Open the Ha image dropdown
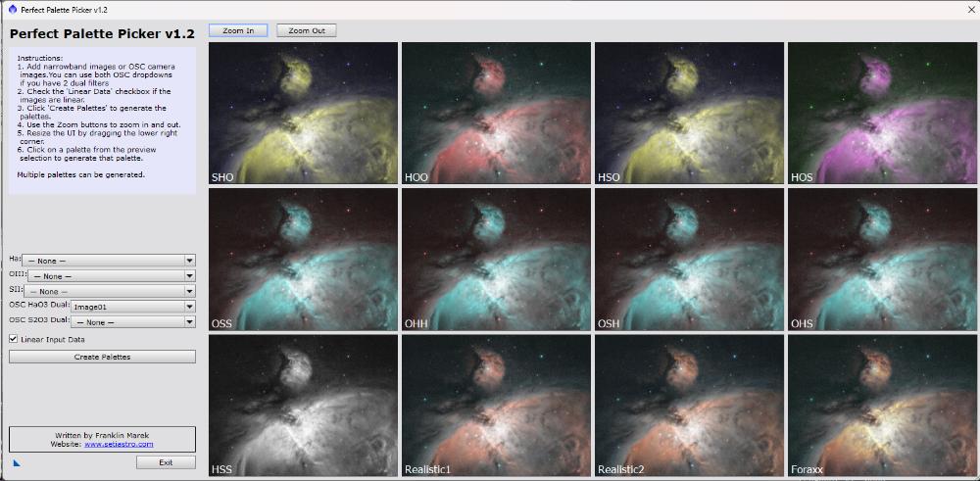The width and height of the screenshot is (980, 481). (x=109, y=261)
